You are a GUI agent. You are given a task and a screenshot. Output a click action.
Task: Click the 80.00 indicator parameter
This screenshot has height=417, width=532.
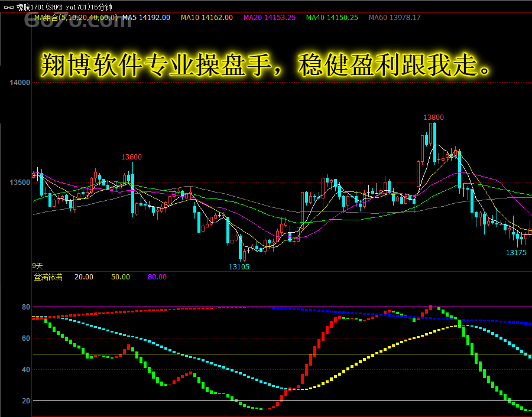tap(157, 277)
